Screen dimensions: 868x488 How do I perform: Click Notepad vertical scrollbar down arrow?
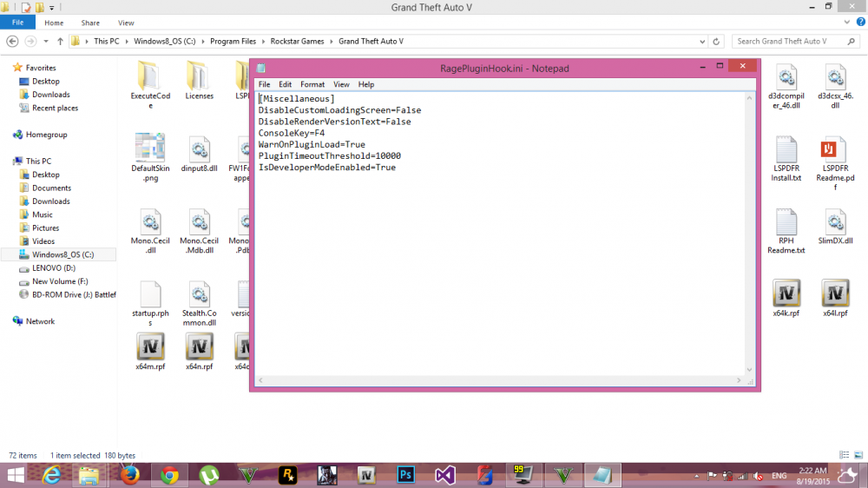pyautogui.click(x=750, y=370)
